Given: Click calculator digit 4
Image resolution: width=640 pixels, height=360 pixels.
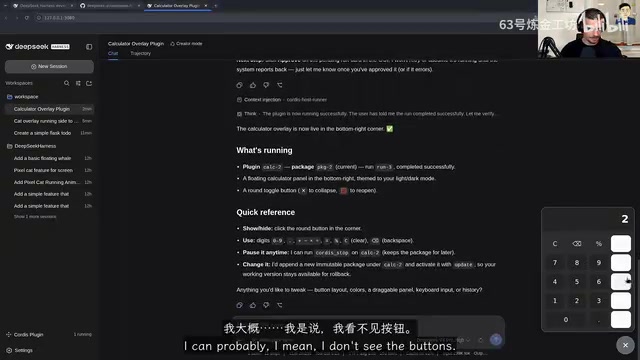Looking at the screenshot, I should 555,282.
